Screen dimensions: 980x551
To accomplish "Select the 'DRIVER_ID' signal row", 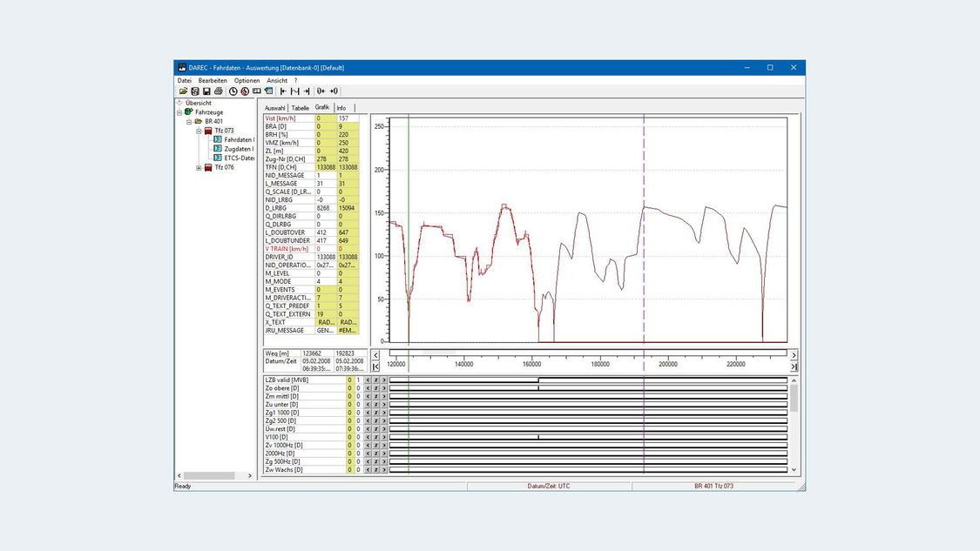I will point(311,257).
